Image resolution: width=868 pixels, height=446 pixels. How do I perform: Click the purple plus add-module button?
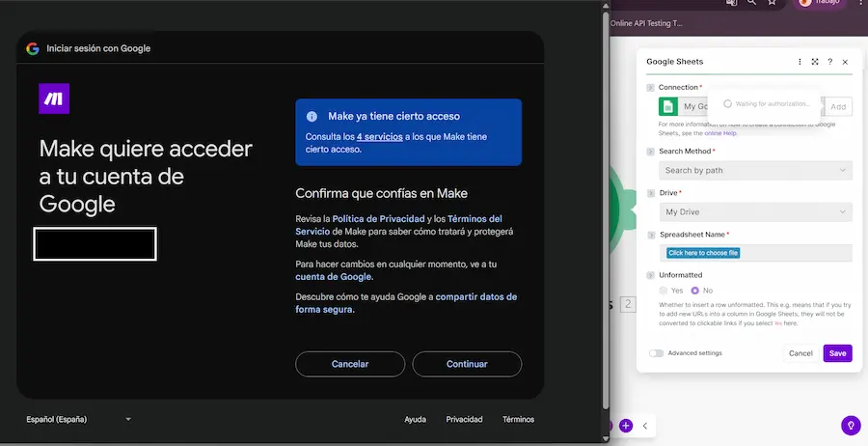pyautogui.click(x=626, y=426)
